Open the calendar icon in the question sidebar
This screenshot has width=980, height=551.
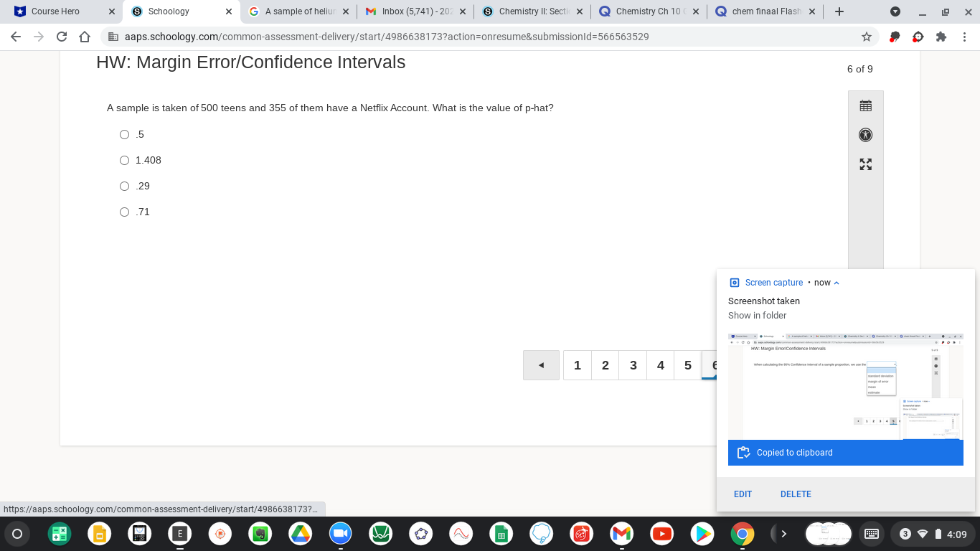tap(865, 105)
